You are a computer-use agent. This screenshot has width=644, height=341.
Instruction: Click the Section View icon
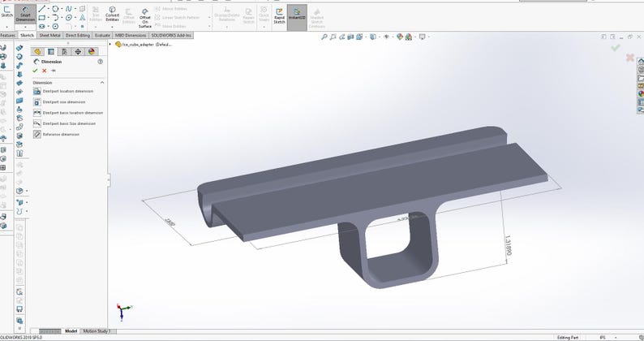click(x=350, y=37)
